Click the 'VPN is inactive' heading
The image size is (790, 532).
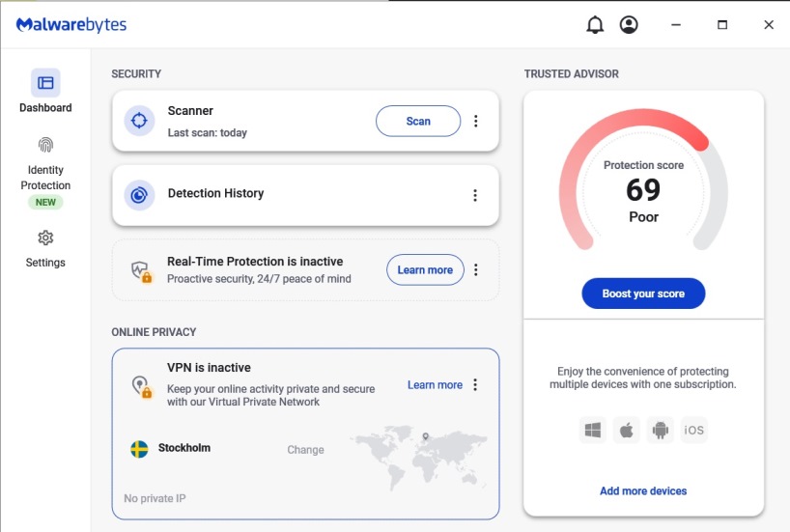click(209, 367)
